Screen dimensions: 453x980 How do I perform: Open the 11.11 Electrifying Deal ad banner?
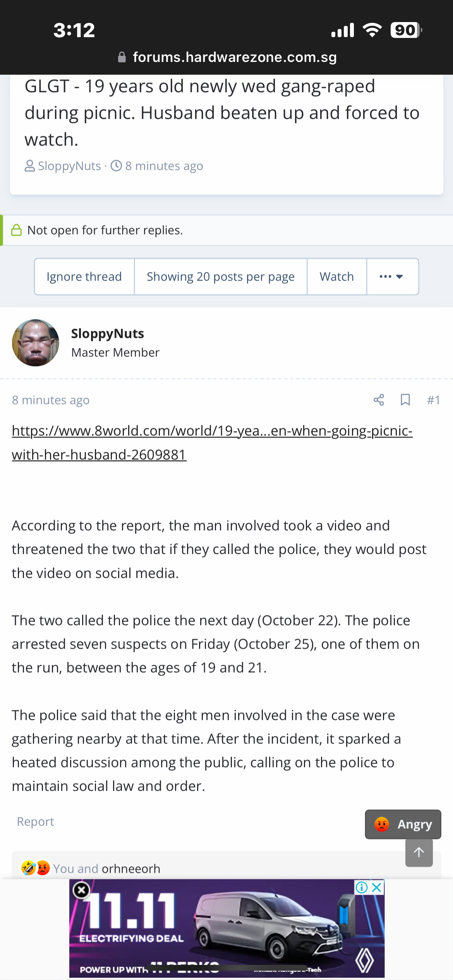tap(227, 928)
